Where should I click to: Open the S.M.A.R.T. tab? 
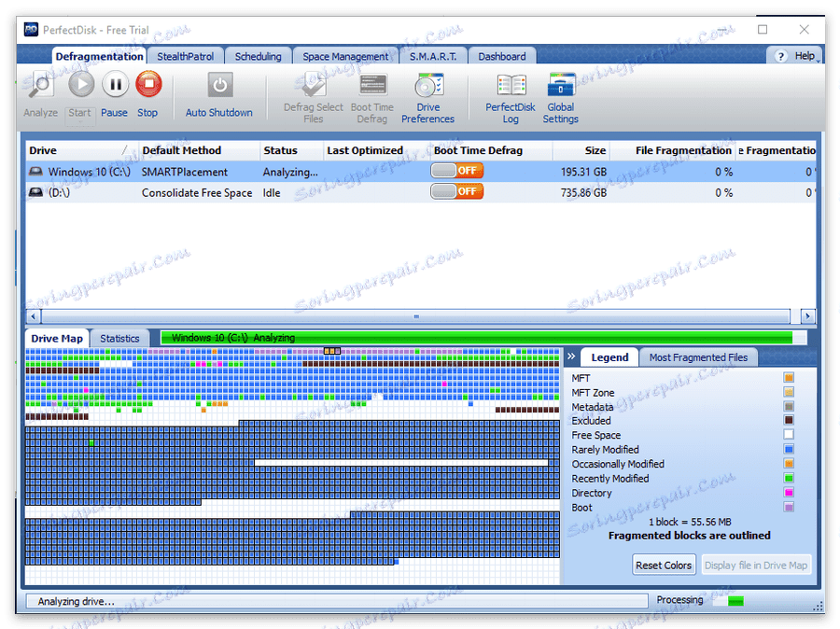[433, 56]
